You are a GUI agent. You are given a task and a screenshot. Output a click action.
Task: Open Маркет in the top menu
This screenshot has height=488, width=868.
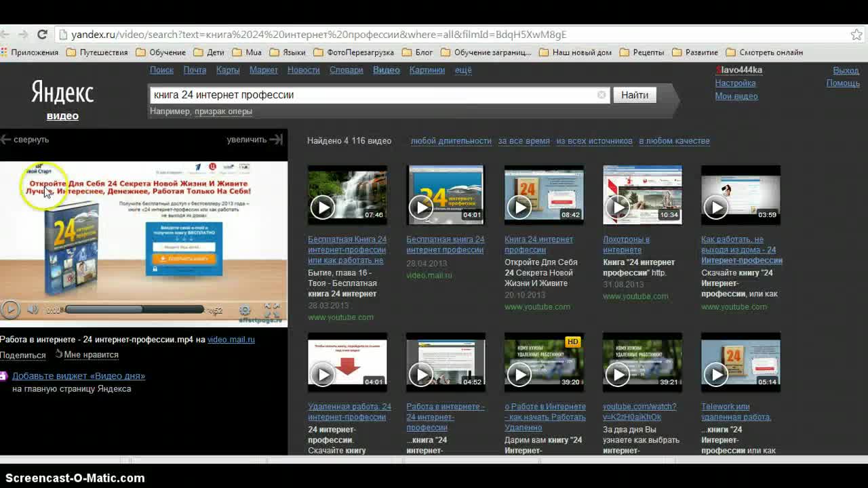tap(264, 70)
